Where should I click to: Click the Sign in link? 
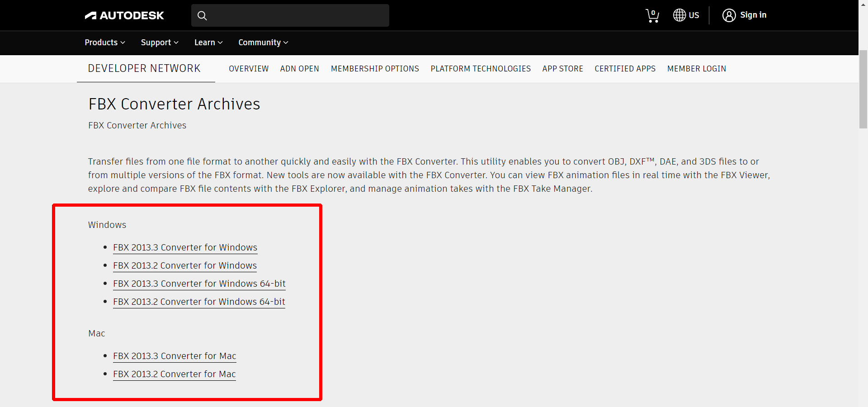[753, 15]
